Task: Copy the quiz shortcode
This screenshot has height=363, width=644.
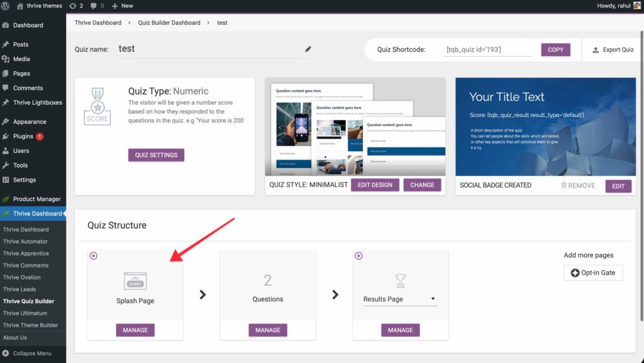Action: click(x=555, y=50)
